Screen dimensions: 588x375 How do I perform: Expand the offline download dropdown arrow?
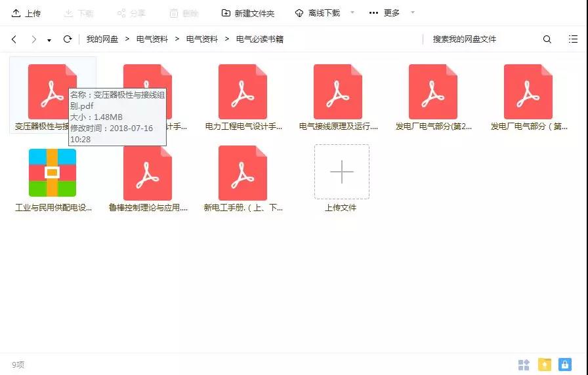[x=352, y=12]
